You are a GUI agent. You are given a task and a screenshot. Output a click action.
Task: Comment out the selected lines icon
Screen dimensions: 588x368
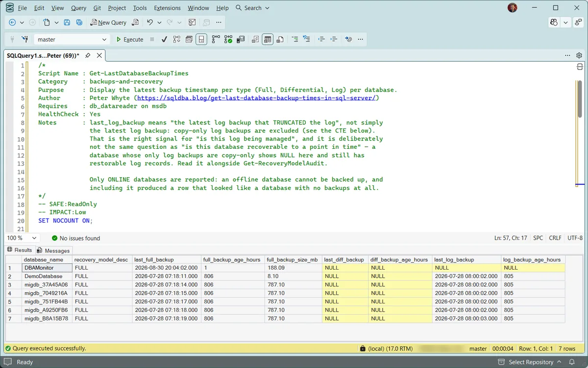point(294,39)
